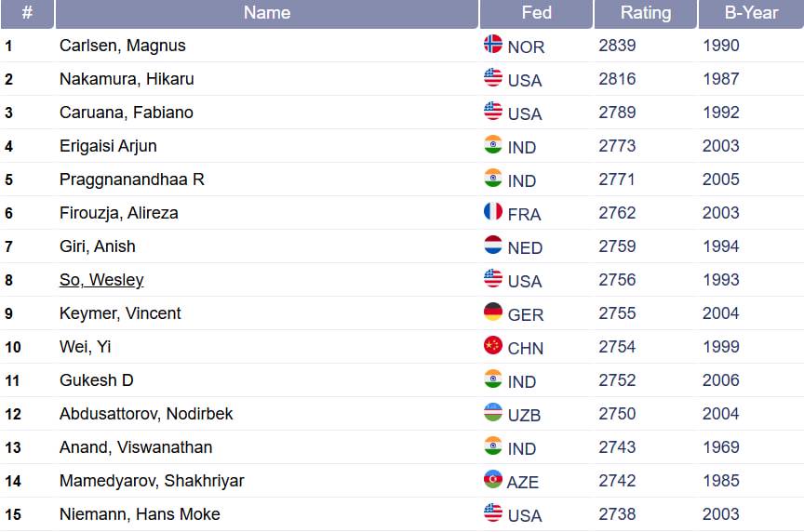804x532 pixels.
Task: Click the Fed column header
Action: click(536, 13)
